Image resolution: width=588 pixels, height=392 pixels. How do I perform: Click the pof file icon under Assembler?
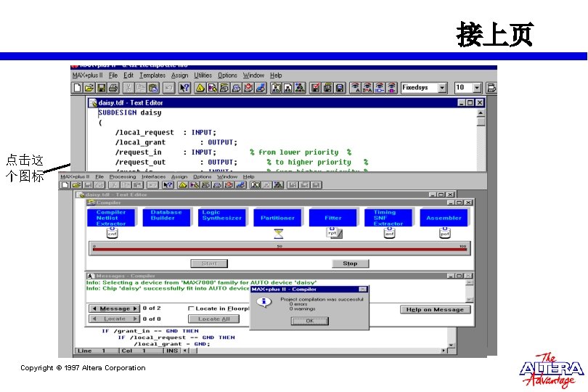coord(445,233)
